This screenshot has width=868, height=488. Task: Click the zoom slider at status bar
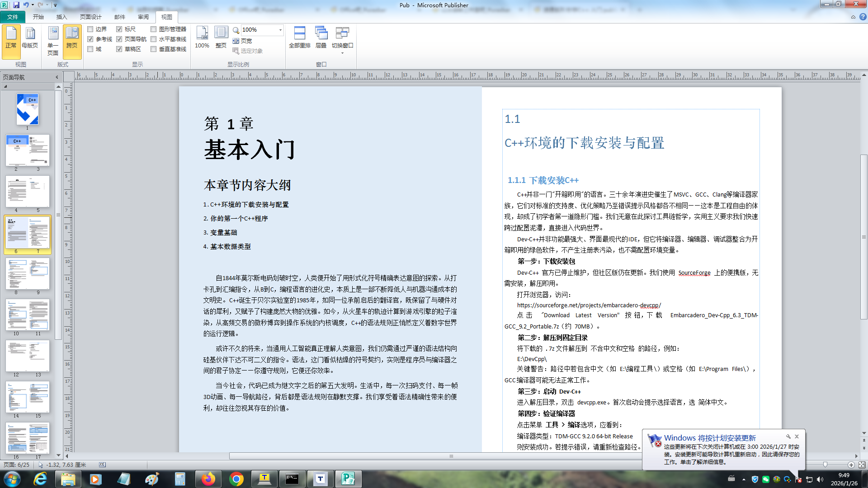pos(825,465)
